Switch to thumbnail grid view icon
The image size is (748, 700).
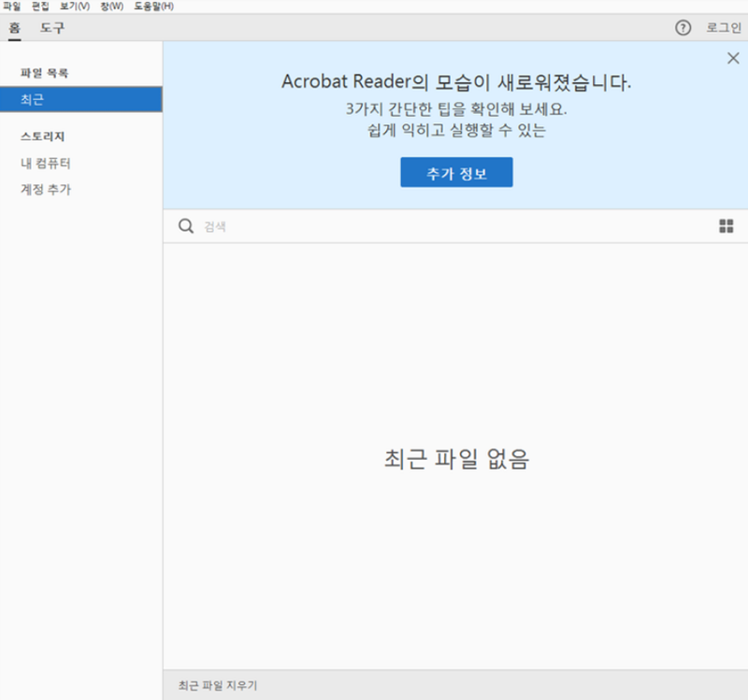tap(726, 226)
